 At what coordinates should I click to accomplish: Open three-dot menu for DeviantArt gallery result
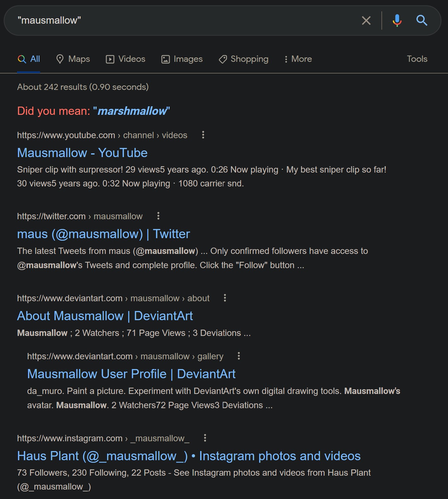pos(239,356)
